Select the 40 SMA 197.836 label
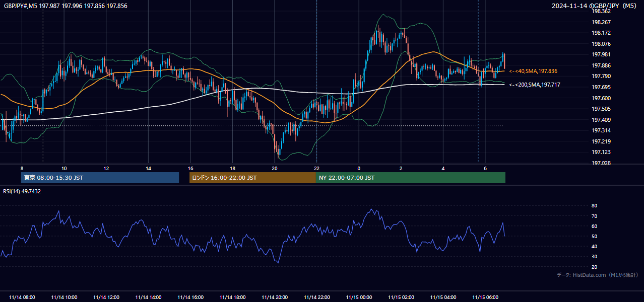 tap(533, 71)
